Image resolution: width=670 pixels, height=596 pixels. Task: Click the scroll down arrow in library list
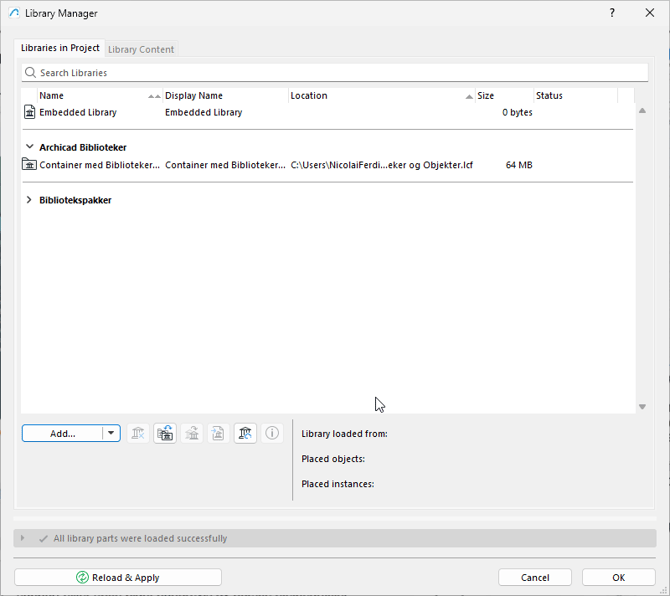tap(642, 406)
